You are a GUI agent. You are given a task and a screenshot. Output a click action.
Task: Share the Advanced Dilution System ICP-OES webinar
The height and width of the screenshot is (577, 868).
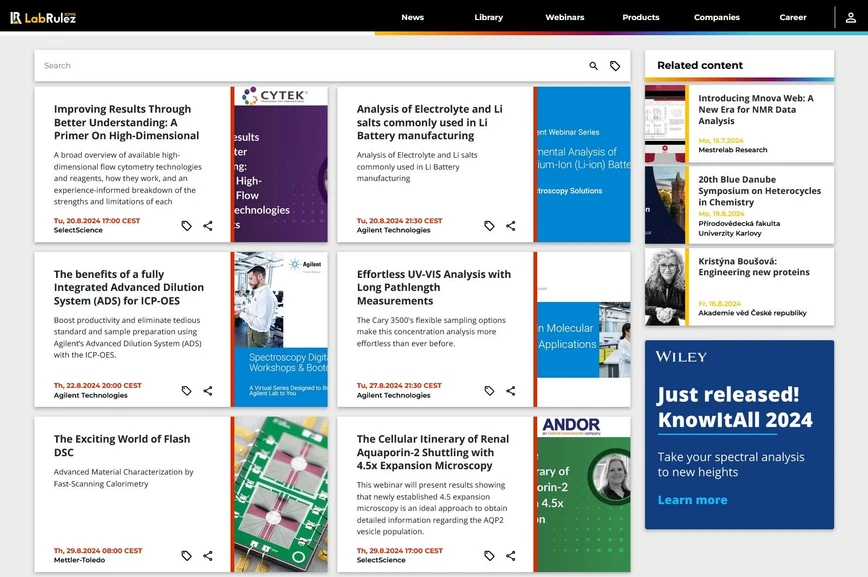point(208,390)
